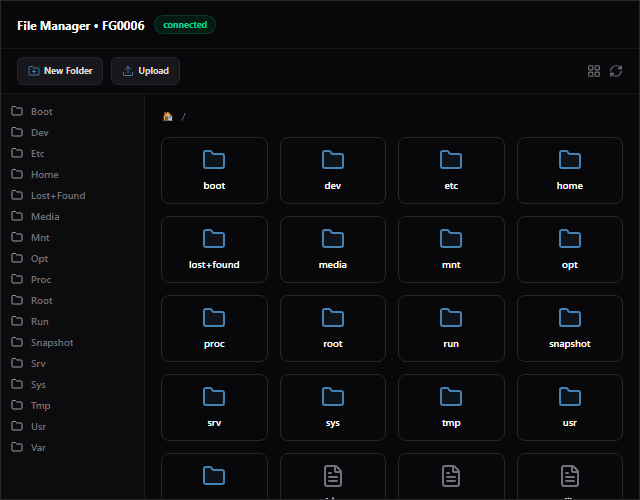
Task: Click the root slash breadcrumb
Action: tap(184, 117)
